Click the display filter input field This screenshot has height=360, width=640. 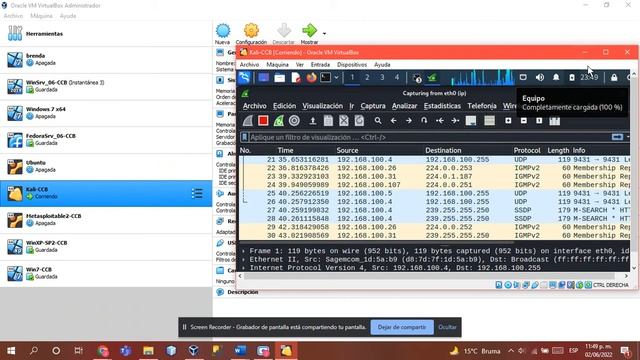[429, 137]
